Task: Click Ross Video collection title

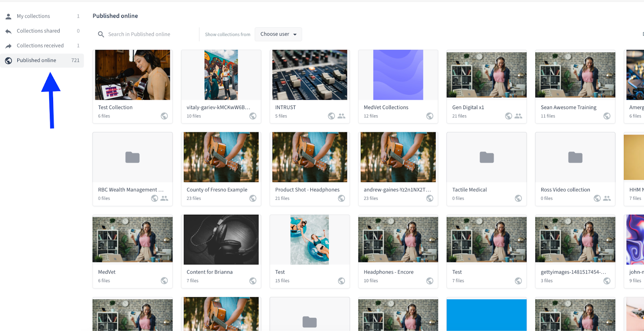Action: (x=566, y=190)
